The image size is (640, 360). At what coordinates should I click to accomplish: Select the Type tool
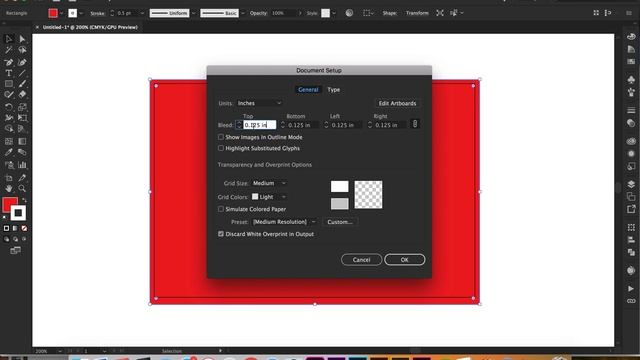9,73
